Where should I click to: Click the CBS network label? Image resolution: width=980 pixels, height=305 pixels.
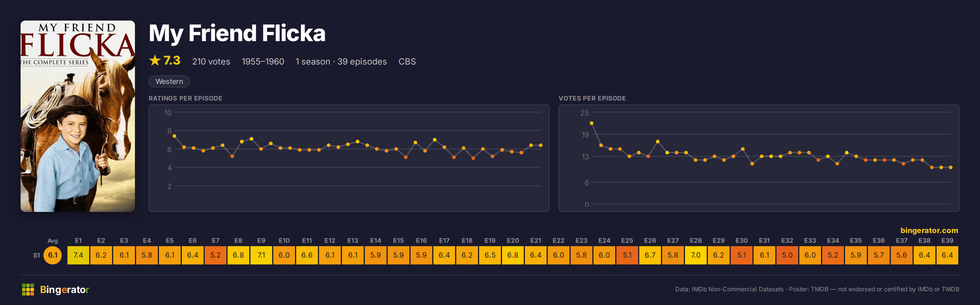(x=407, y=61)
